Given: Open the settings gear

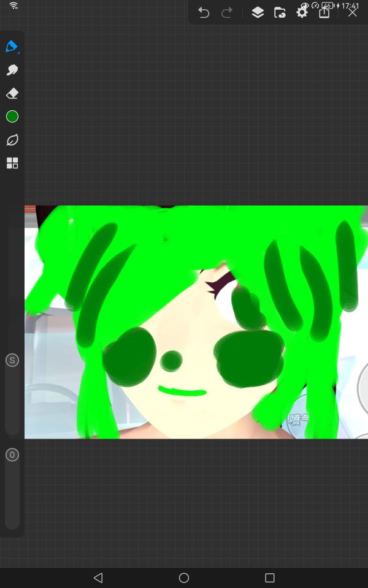Looking at the screenshot, I should [x=302, y=13].
